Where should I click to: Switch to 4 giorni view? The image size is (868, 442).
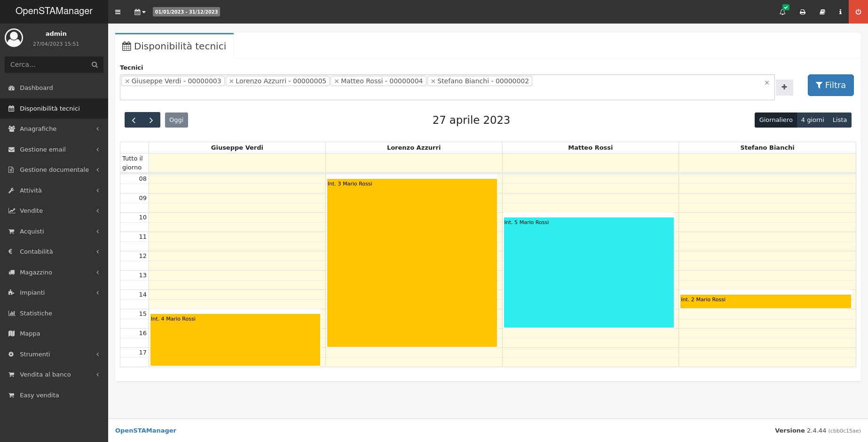click(x=812, y=120)
